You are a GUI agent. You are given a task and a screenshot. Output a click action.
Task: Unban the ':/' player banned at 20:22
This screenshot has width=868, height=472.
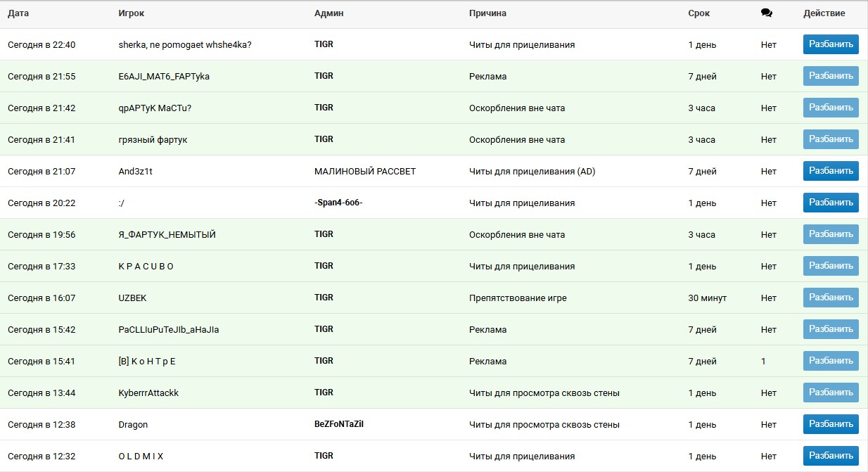(x=831, y=203)
